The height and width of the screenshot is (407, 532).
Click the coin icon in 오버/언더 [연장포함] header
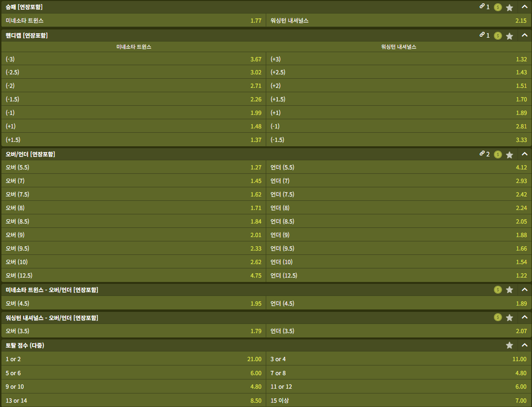point(498,154)
